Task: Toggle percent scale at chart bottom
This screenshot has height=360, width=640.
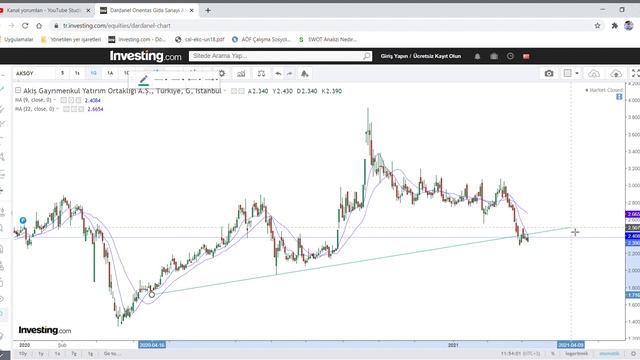Action: point(553,353)
